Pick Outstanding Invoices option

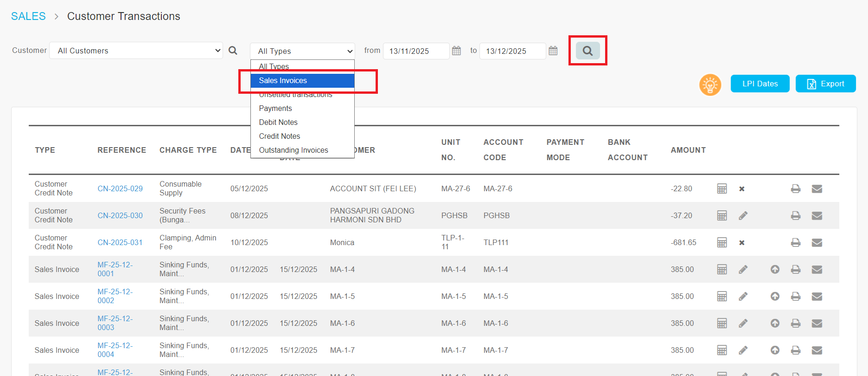(x=294, y=150)
